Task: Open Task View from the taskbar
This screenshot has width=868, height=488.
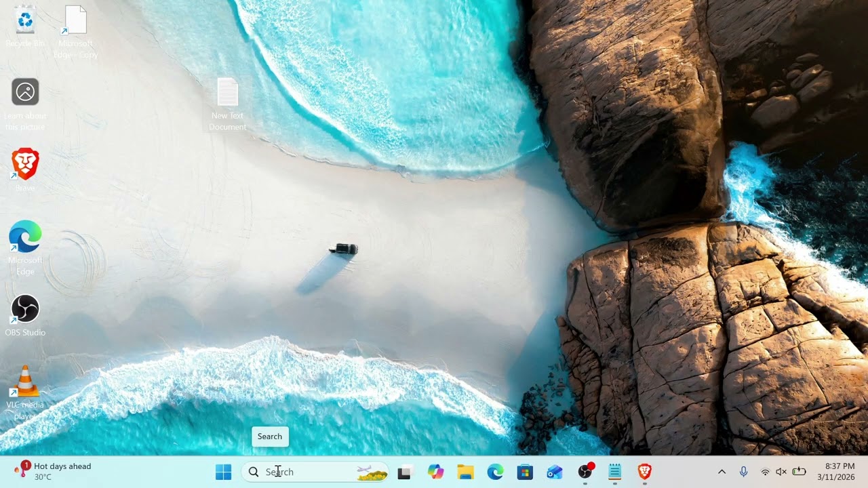Action: click(404, 472)
